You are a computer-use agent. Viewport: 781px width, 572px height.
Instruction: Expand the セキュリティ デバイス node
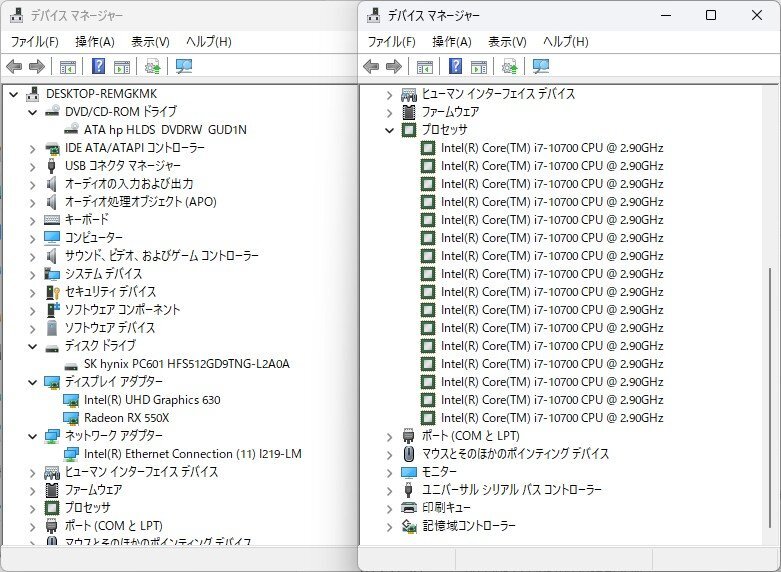coord(33,292)
